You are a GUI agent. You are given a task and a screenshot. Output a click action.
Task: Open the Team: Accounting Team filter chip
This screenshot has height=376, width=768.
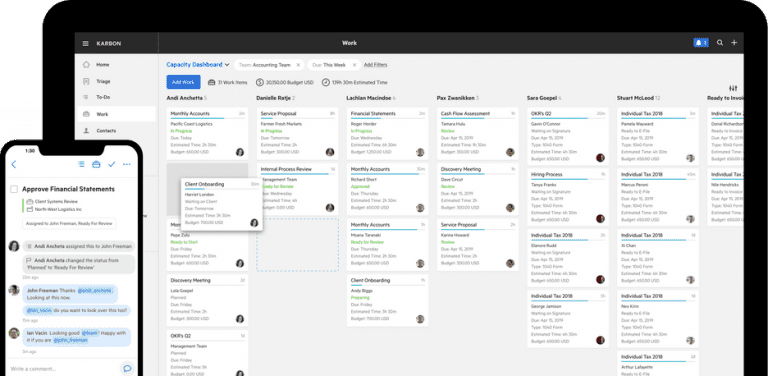[x=269, y=65]
